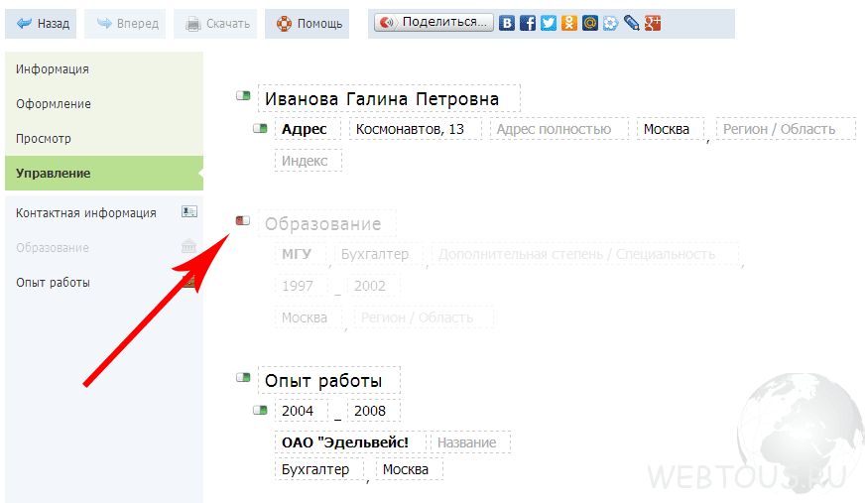This screenshot has height=503, width=868.
Task: Click the Индекс postal code field
Action: point(309,161)
